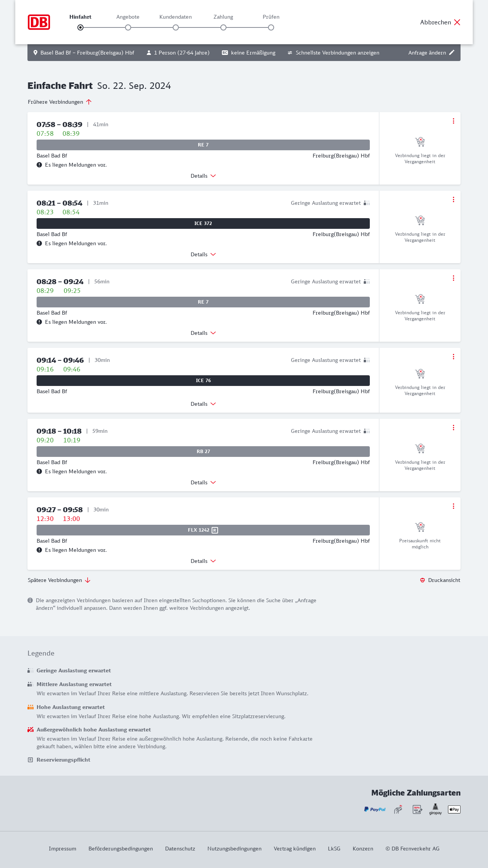
Task: Click the printer icon for Druckansicht
Action: (x=422, y=580)
